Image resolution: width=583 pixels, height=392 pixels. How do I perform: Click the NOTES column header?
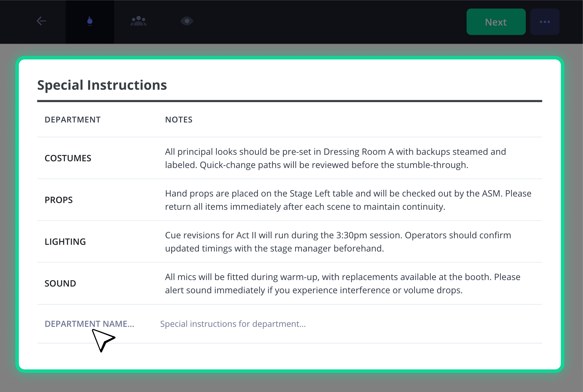tap(179, 119)
